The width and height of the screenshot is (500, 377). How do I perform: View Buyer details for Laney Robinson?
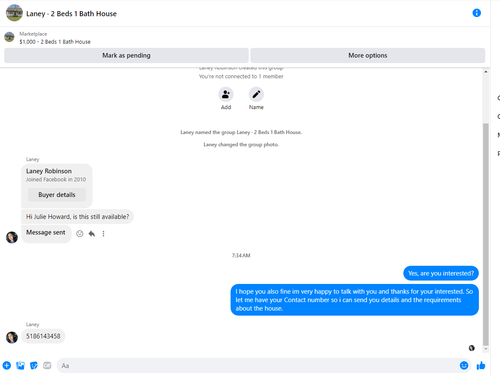57,195
